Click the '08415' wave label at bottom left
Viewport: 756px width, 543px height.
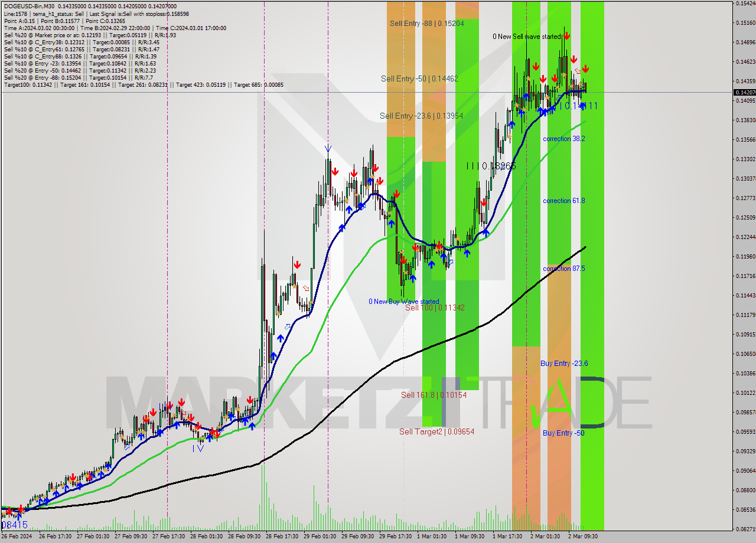click(15, 525)
